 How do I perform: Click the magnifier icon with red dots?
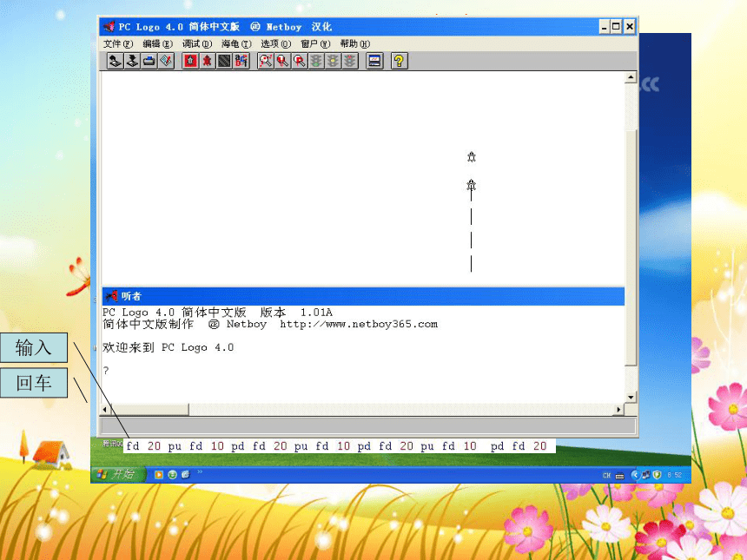click(265, 61)
